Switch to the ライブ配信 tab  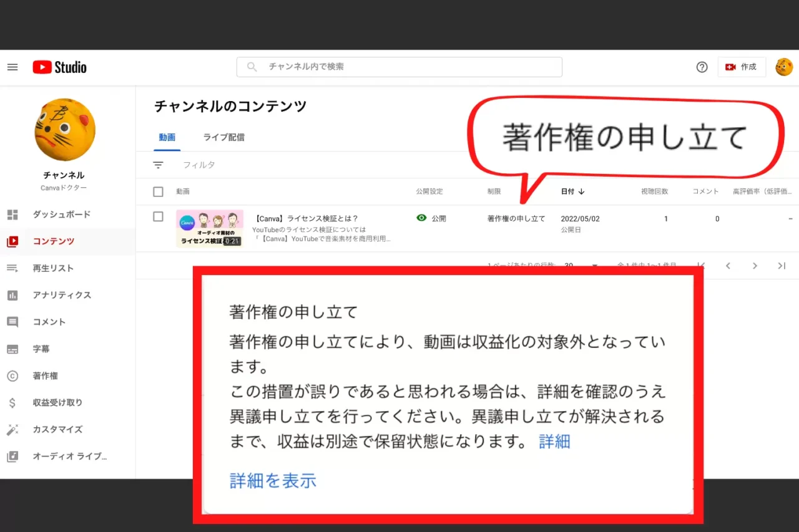click(x=223, y=137)
